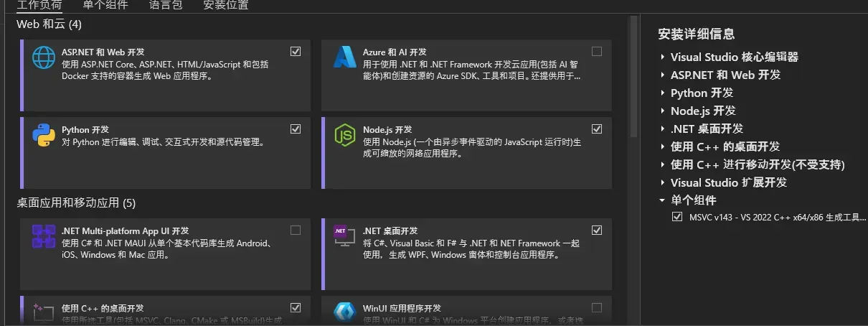Click the .NET MAUI purple icon
The image size is (868, 326).
pyautogui.click(x=44, y=236)
